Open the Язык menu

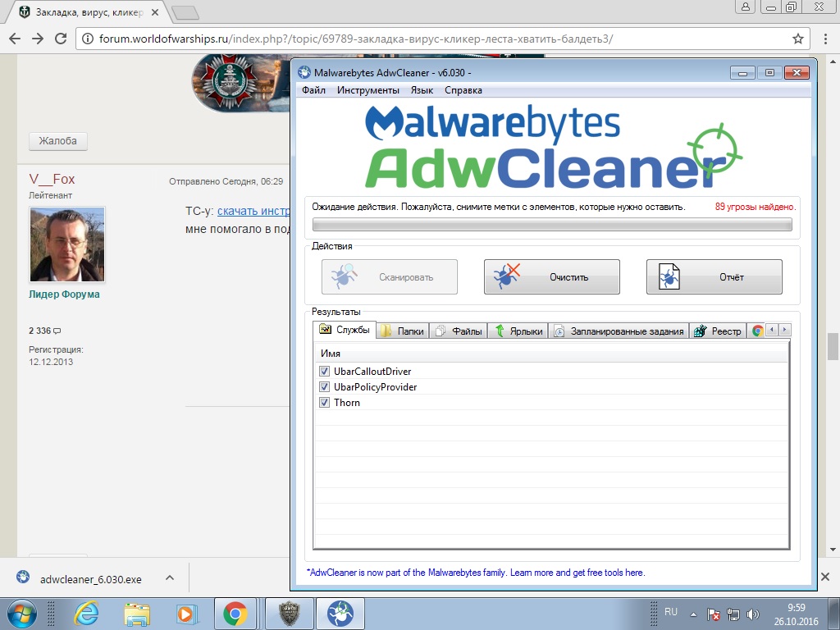pos(422,90)
